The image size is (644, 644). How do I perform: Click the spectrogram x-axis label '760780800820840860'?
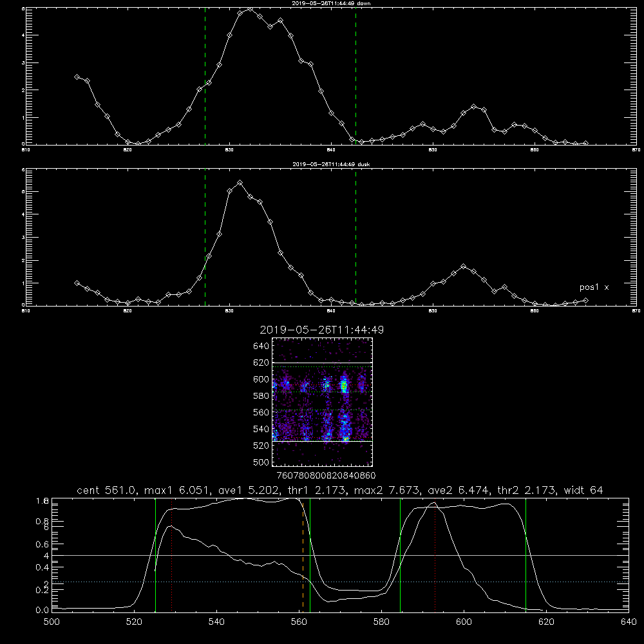[327, 476]
